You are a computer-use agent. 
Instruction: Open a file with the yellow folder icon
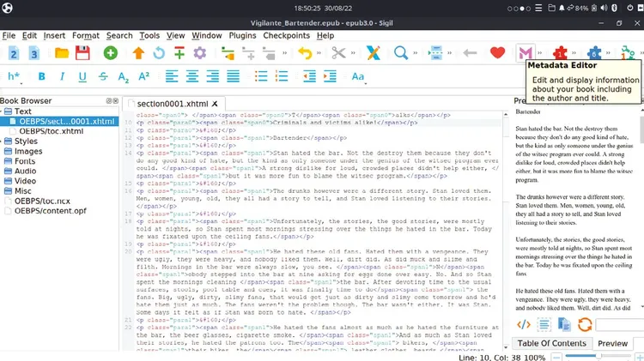[x=62, y=53]
